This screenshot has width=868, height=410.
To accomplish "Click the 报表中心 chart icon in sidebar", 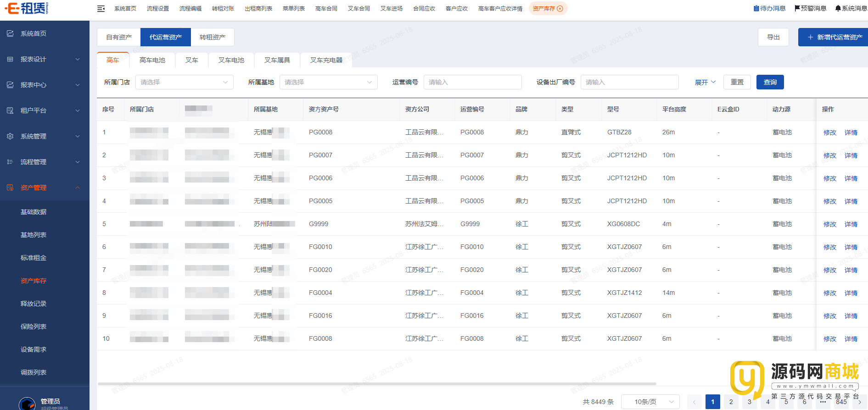I will [10, 85].
